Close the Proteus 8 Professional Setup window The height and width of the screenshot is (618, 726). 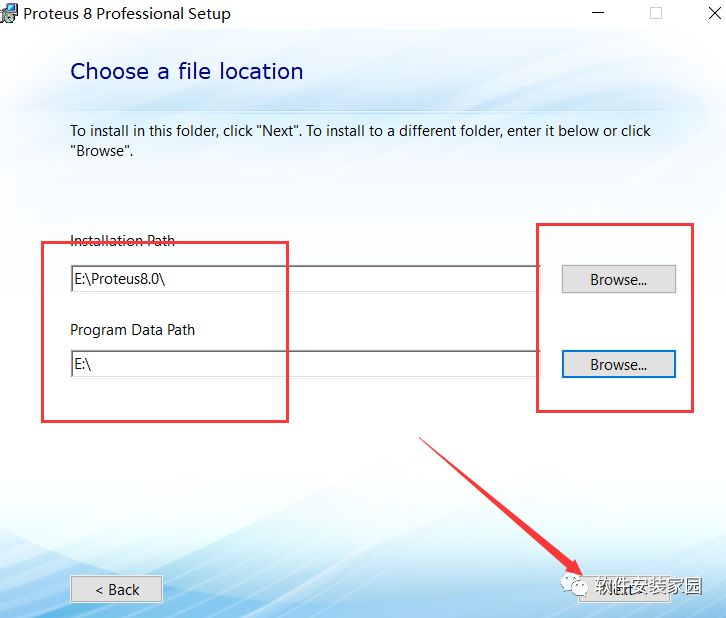(714, 13)
